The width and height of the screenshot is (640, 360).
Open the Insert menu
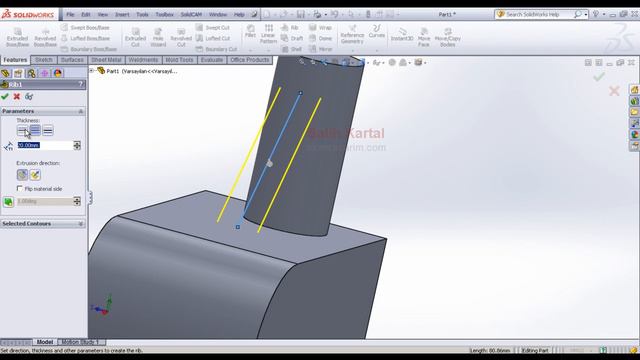point(122,14)
